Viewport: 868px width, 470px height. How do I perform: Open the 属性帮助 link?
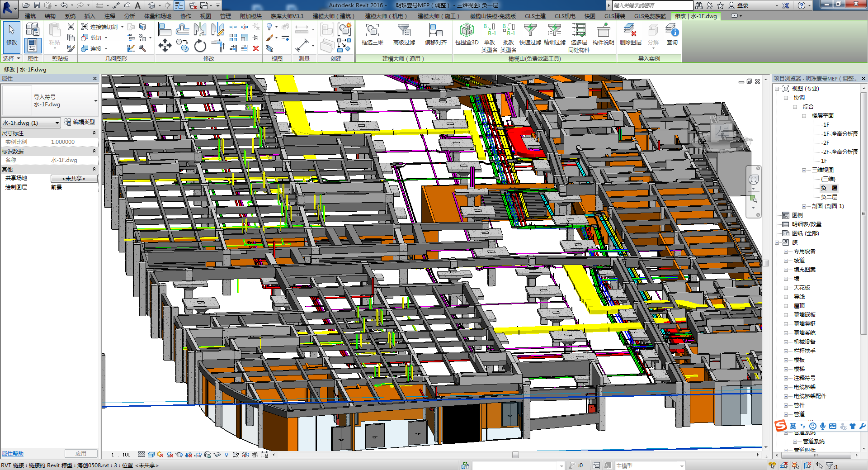coord(13,454)
